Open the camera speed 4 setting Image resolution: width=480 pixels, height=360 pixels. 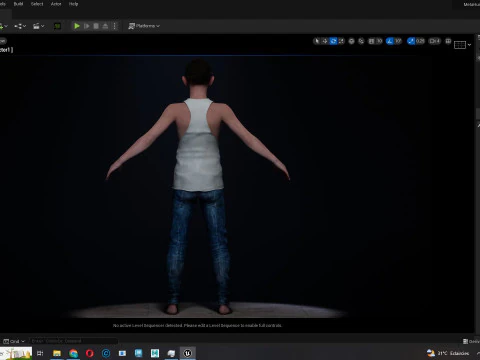click(434, 41)
